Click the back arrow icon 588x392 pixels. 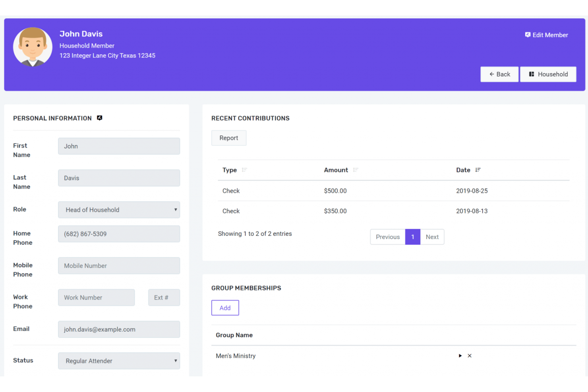point(491,74)
